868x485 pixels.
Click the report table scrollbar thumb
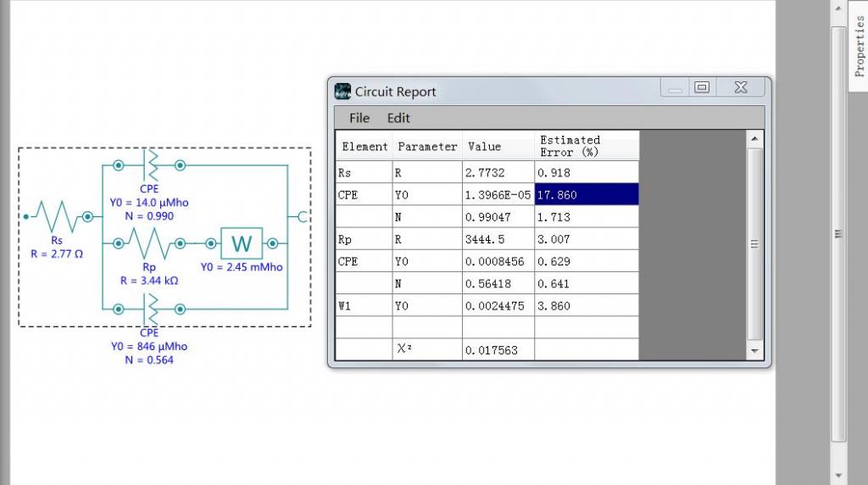(x=754, y=243)
